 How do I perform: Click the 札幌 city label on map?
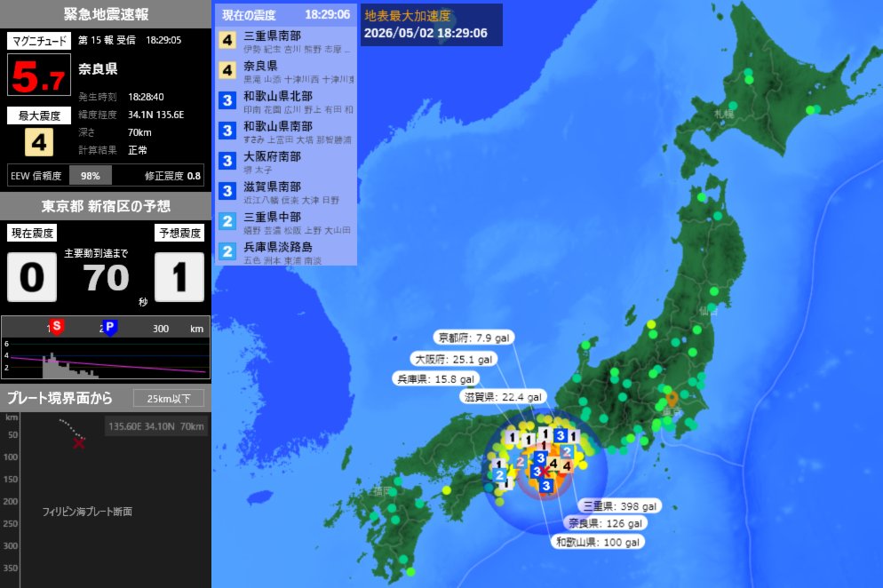tap(724, 114)
